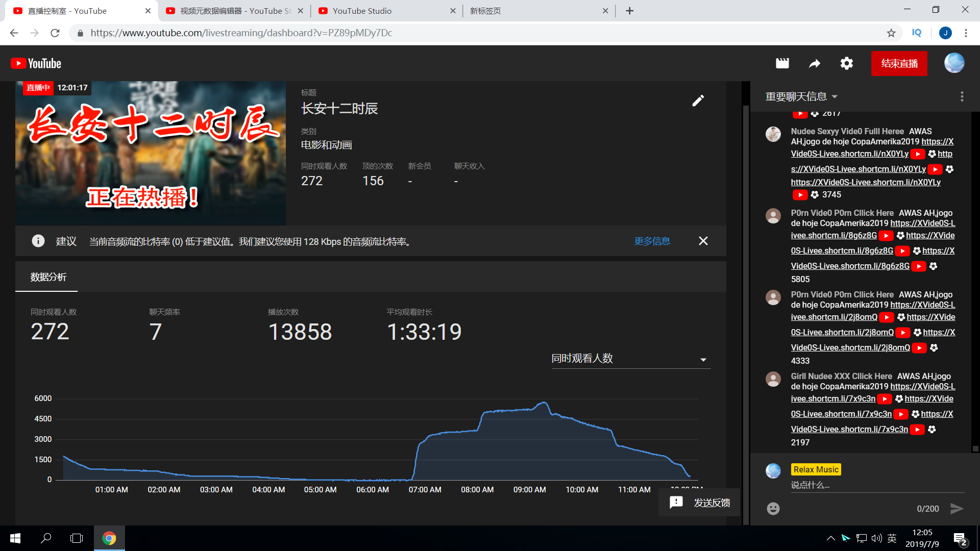Viewport: 980px width, 551px height.
Task: Open the Windows Start menu
Action: tap(15, 538)
